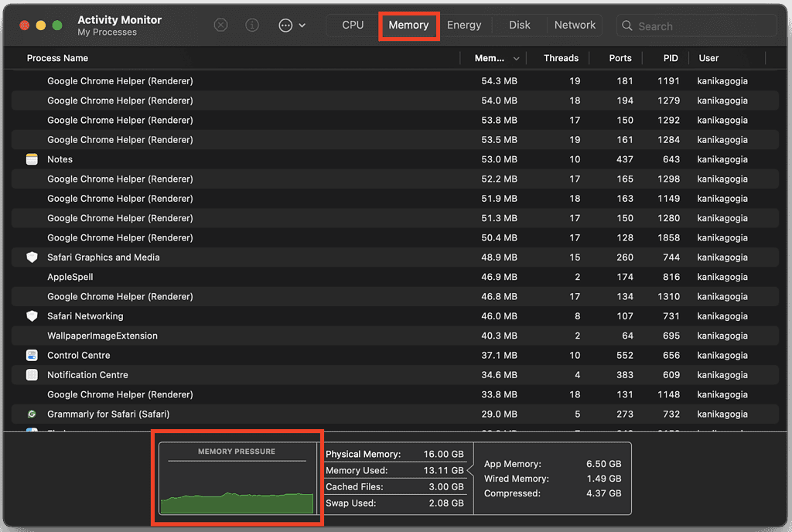Image resolution: width=792 pixels, height=532 pixels.
Task: Sort by PID column header
Action: click(x=671, y=58)
